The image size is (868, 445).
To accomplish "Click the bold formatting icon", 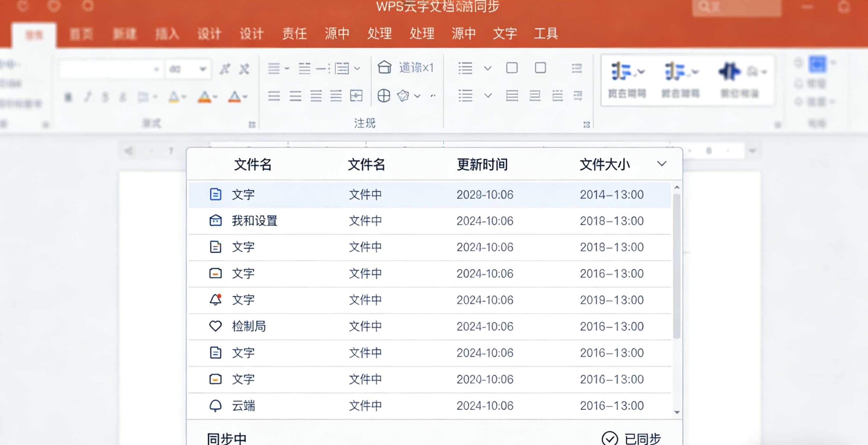I will click(68, 97).
